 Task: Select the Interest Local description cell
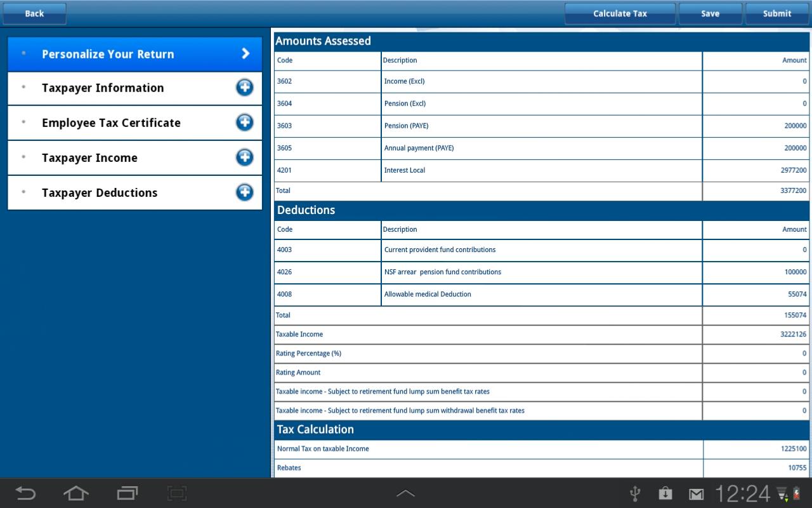pyautogui.click(x=541, y=171)
